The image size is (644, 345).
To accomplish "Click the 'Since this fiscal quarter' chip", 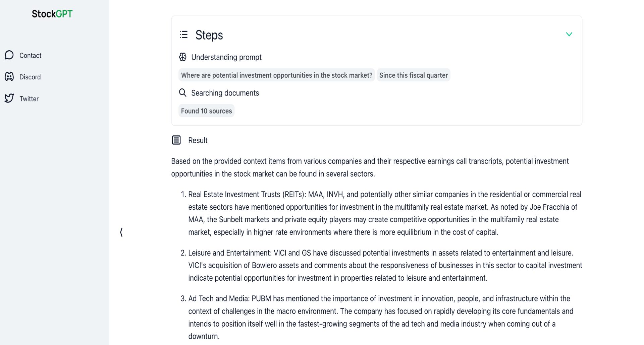I will click(x=413, y=75).
